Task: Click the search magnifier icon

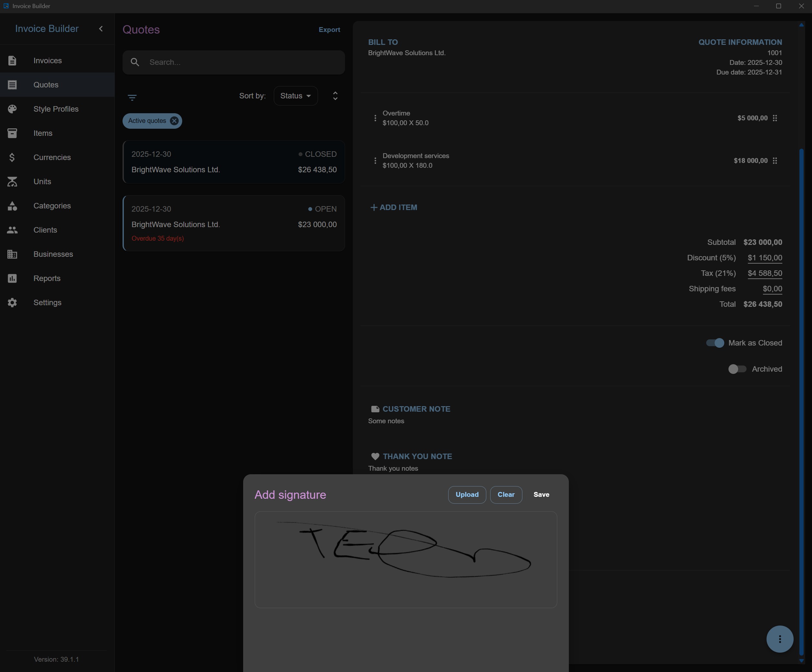Action: pos(134,62)
